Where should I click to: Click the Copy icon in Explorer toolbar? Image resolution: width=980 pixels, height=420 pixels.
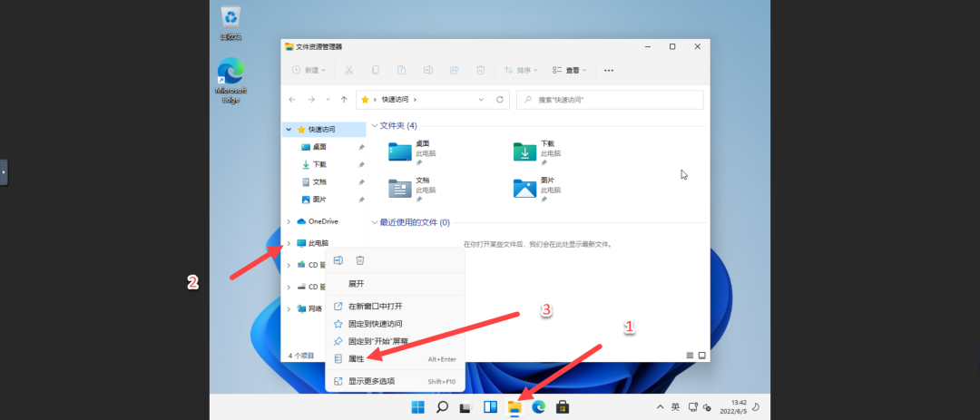(376, 70)
